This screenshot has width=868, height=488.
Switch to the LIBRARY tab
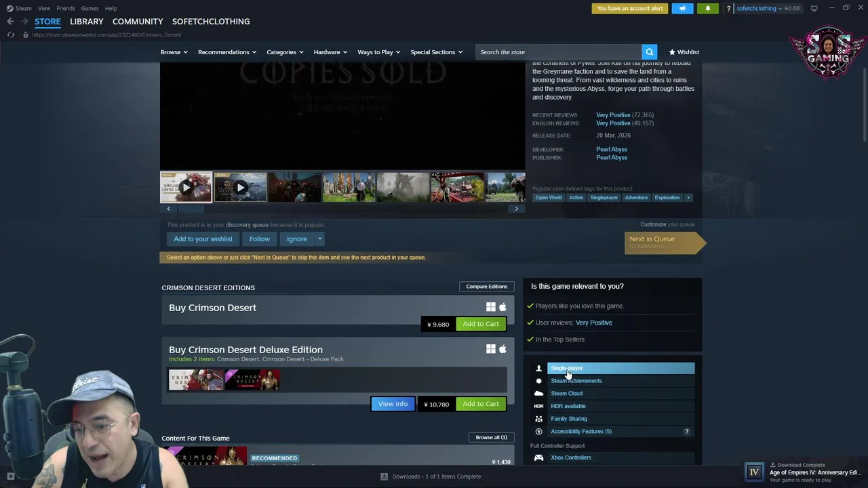(87, 22)
